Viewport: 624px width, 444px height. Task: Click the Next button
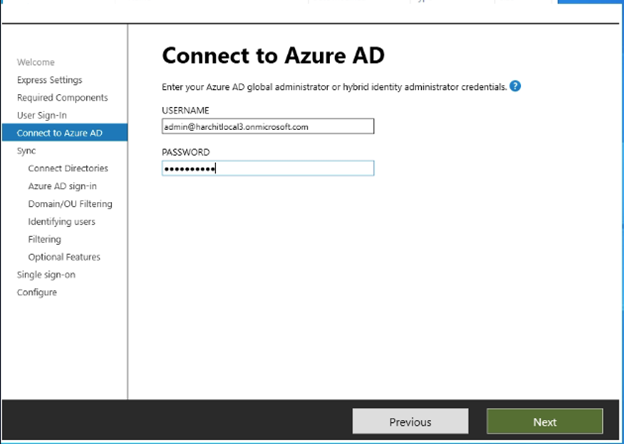pos(544,422)
